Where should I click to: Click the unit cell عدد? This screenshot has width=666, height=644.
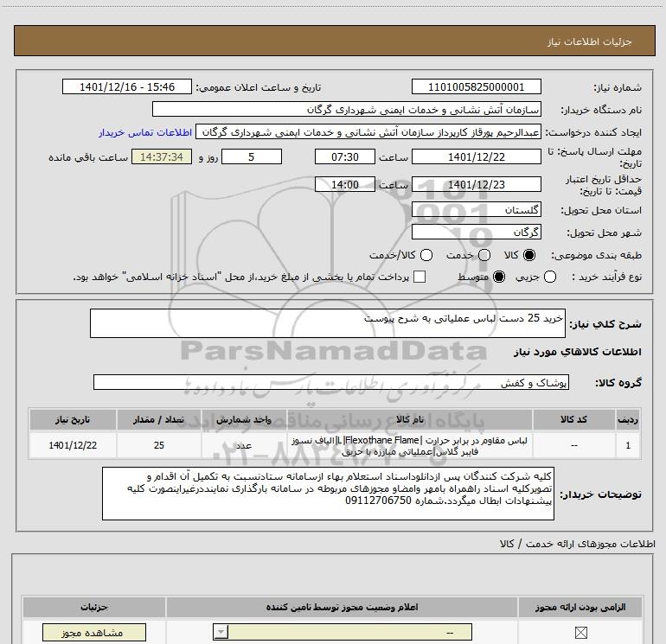coord(244,445)
